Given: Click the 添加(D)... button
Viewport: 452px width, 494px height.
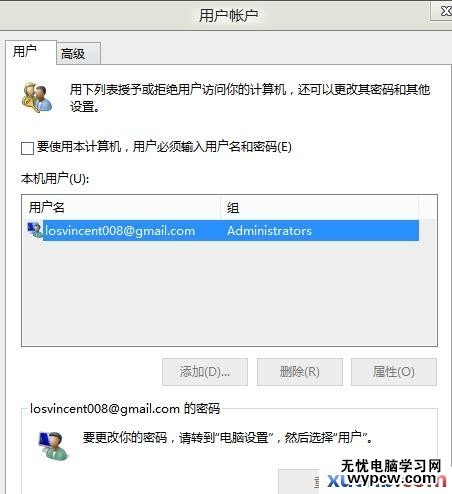Looking at the screenshot, I should pos(205,372).
